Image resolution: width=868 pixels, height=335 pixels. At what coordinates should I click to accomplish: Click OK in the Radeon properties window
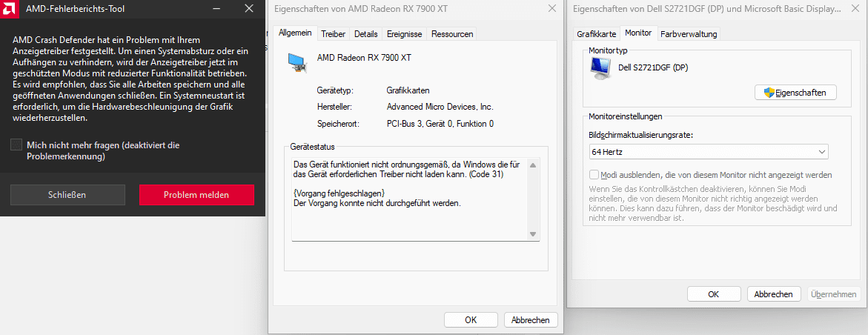[x=471, y=319]
